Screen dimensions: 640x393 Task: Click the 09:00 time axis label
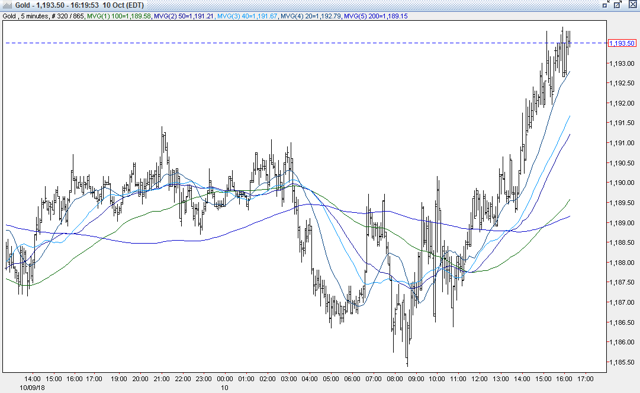coord(416,379)
